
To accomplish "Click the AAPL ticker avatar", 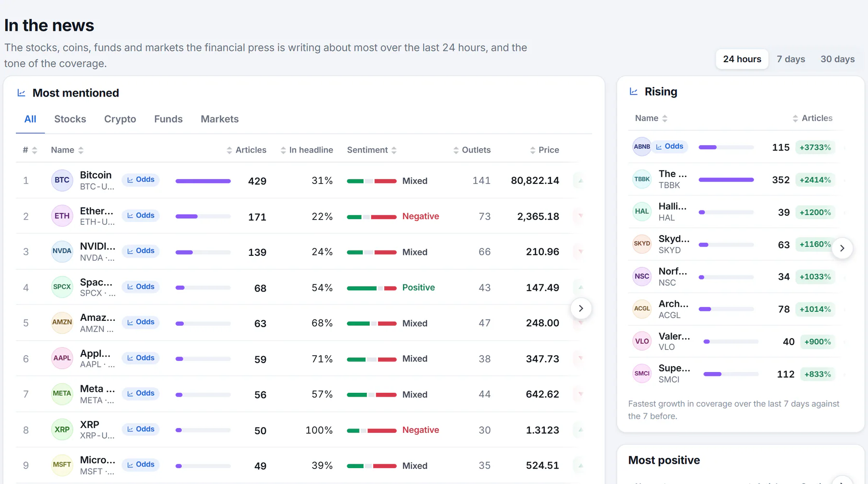I will pyautogui.click(x=62, y=358).
